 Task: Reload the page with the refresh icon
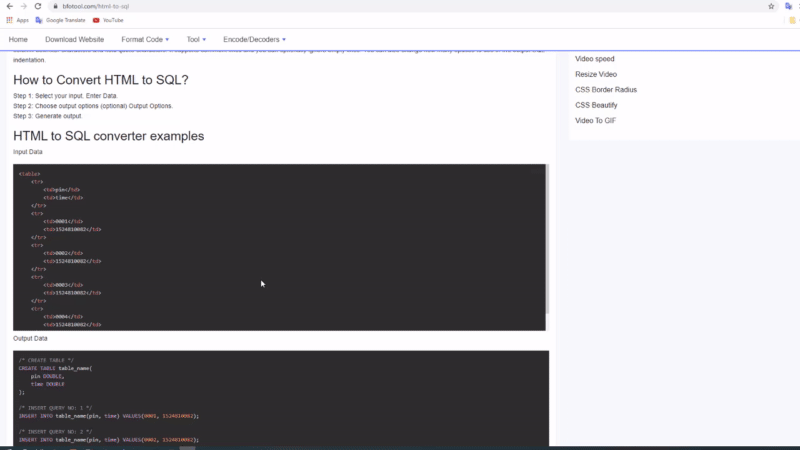[37, 6]
